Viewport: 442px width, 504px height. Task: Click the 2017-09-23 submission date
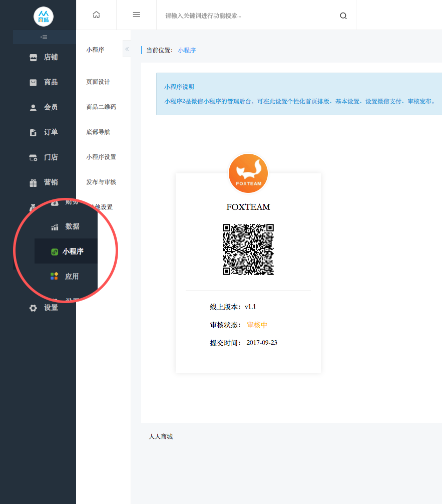tap(262, 343)
